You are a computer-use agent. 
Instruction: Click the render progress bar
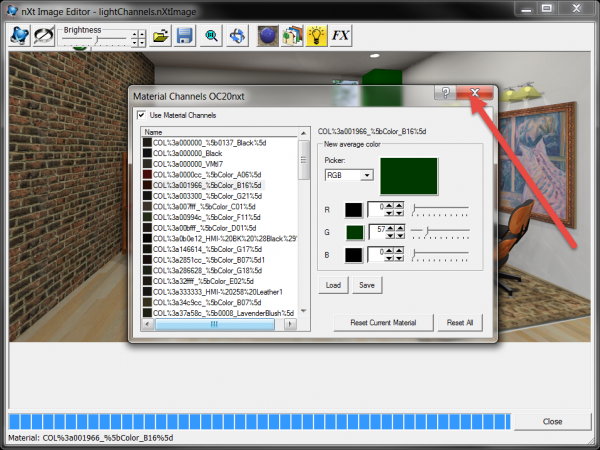point(259,421)
